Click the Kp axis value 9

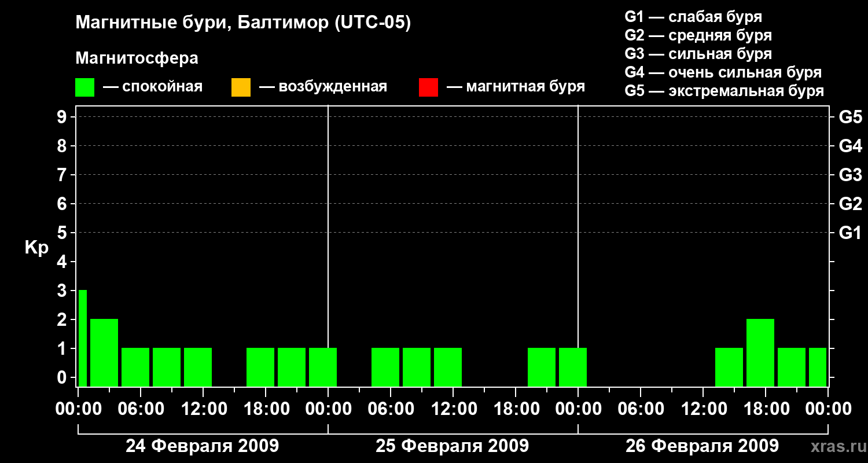tap(63, 117)
